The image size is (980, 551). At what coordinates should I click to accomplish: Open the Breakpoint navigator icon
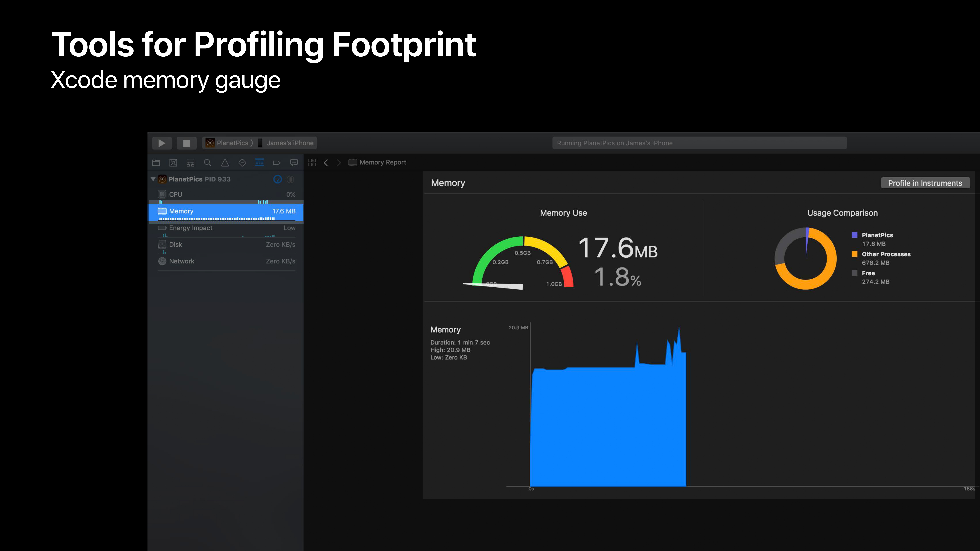(277, 163)
